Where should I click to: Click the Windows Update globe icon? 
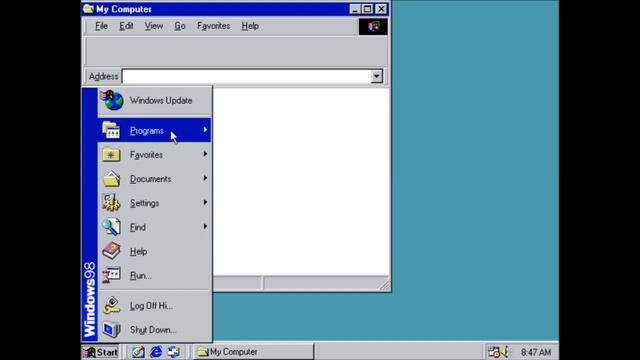coord(112,100)
